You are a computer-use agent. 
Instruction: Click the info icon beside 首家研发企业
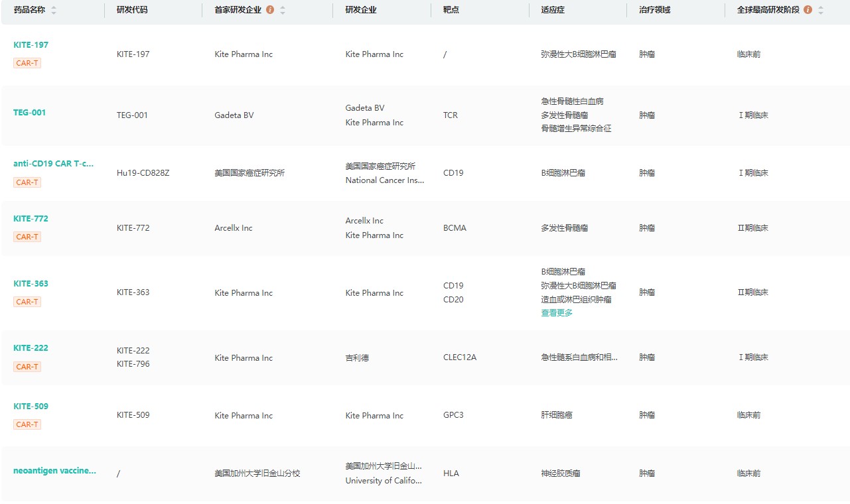(x=270, y=10)
